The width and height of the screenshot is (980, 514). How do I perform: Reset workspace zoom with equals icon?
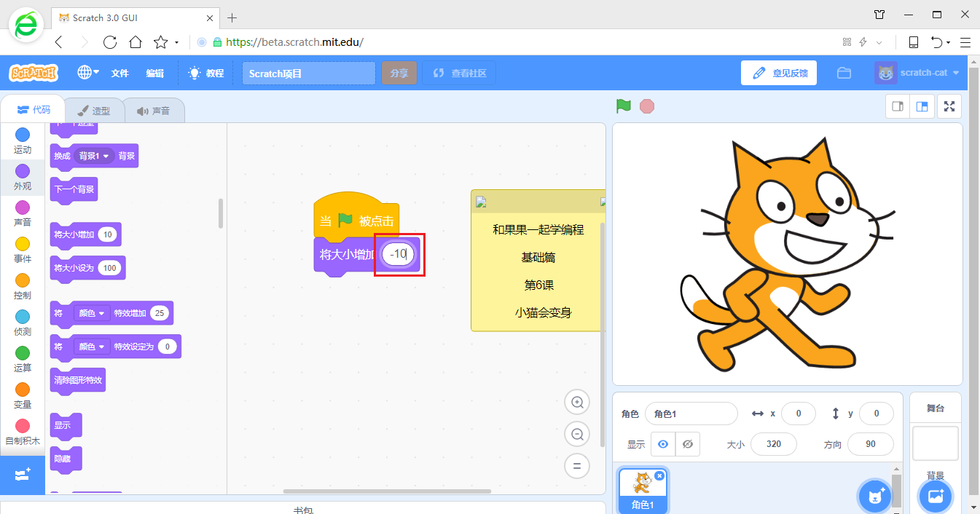577,466
